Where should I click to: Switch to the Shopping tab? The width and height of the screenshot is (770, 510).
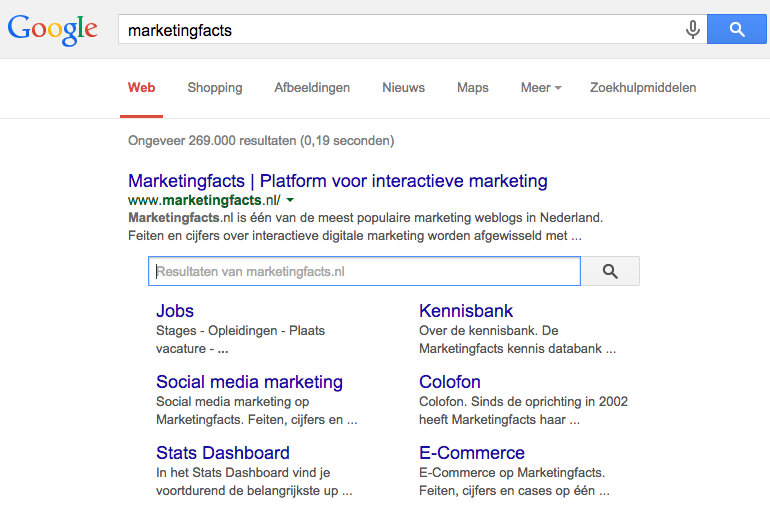coord(215,88)
